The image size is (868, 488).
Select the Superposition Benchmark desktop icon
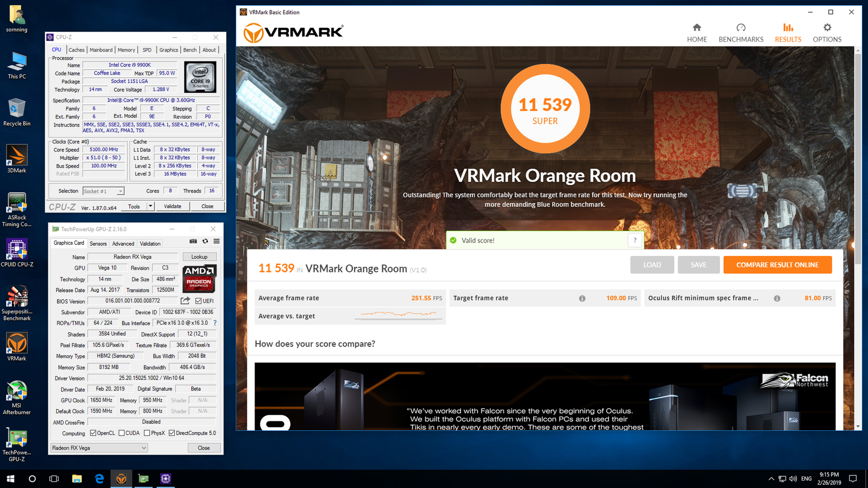(17, 303)
